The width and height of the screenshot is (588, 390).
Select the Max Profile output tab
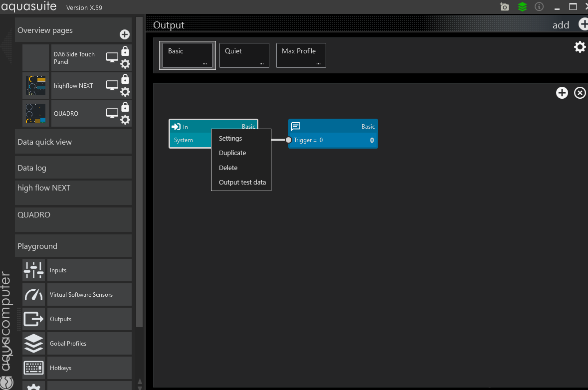pos(301,55)
